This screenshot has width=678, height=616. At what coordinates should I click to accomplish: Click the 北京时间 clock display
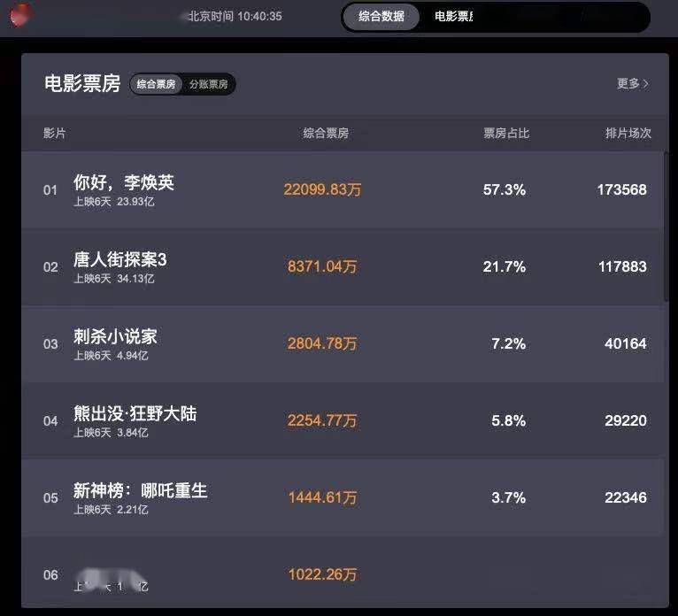235,17
